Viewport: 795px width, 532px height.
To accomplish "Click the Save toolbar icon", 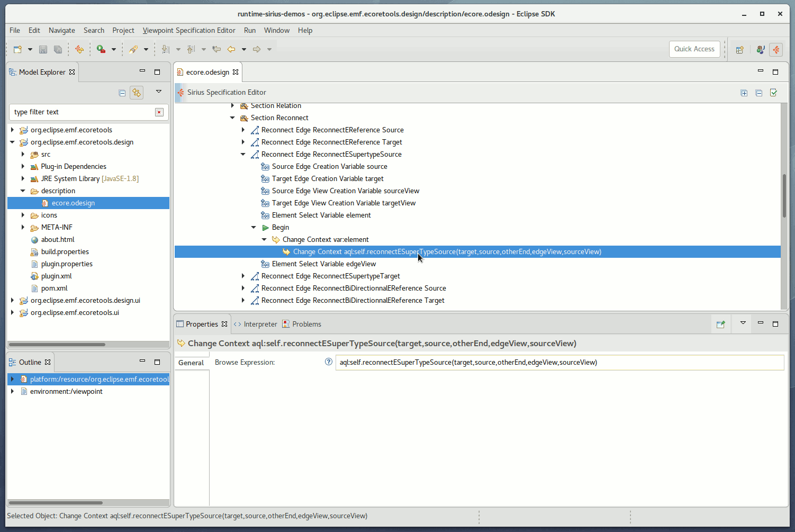I will [x=43, y=49].
